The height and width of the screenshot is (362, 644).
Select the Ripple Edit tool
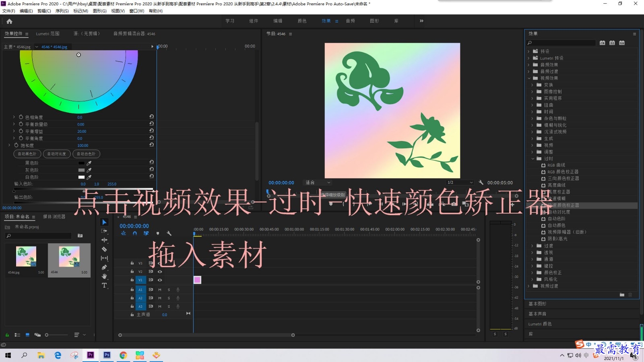pos(104,240)
